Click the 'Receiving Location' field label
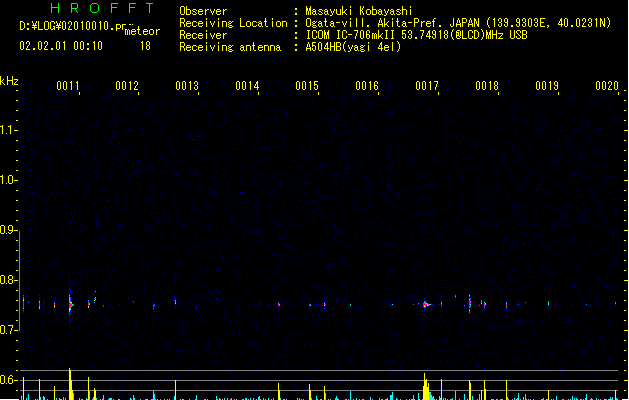This screenshot has width=629, height=400. click(233, 23)
